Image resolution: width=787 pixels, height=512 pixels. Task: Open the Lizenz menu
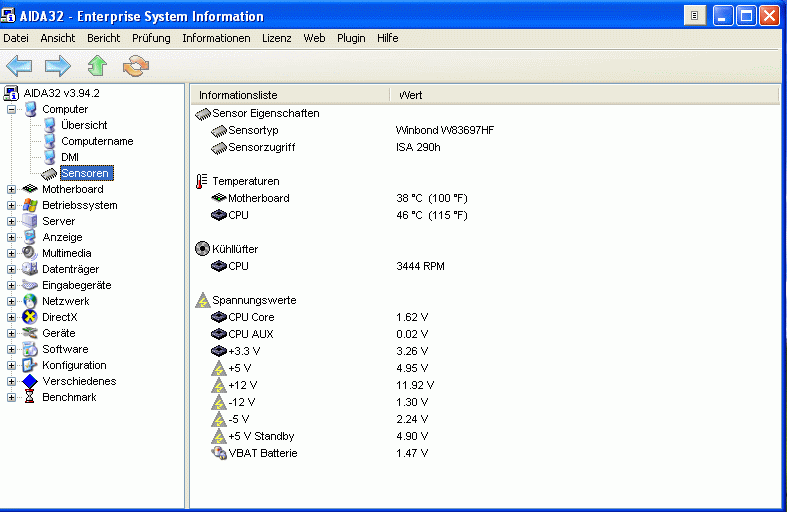(277, 38)
